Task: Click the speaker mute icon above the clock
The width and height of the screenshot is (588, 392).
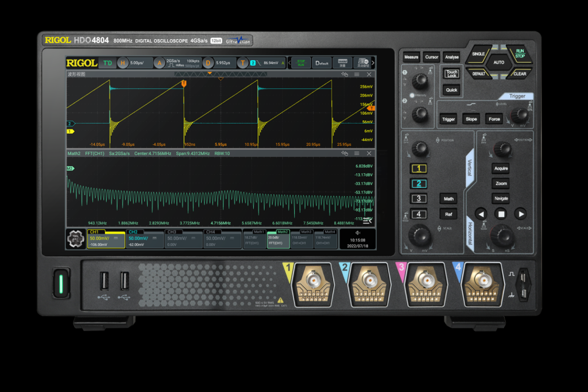Action: pos(358,232)
